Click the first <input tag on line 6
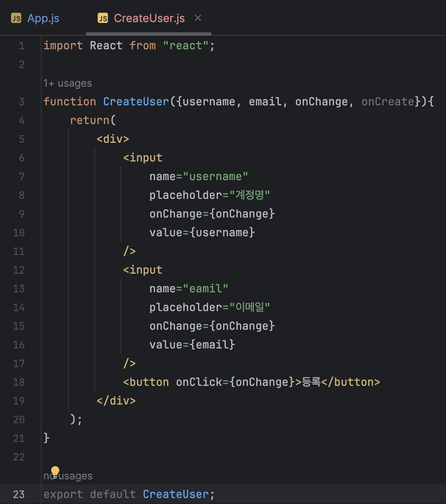Image resolution: width=446 pixels, height=504 pixels. [x=143, y=158]
